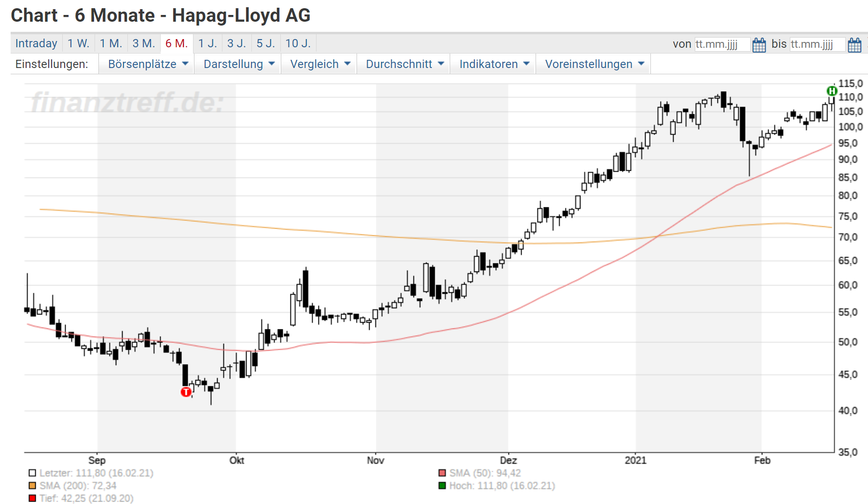This screenshot has height=504, width=868.
Task: Click legend text 'Tief: 42,25 (21.09.20)'
Action: (87, 498)
